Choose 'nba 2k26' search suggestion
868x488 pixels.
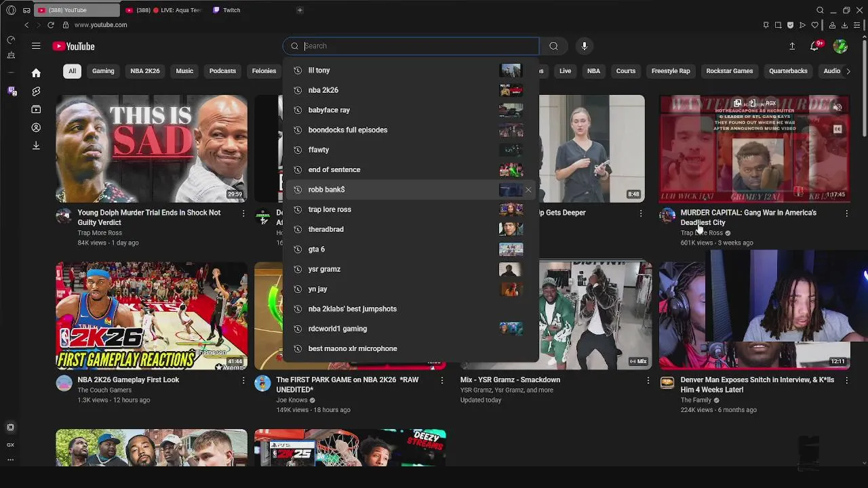pos(410,90)
